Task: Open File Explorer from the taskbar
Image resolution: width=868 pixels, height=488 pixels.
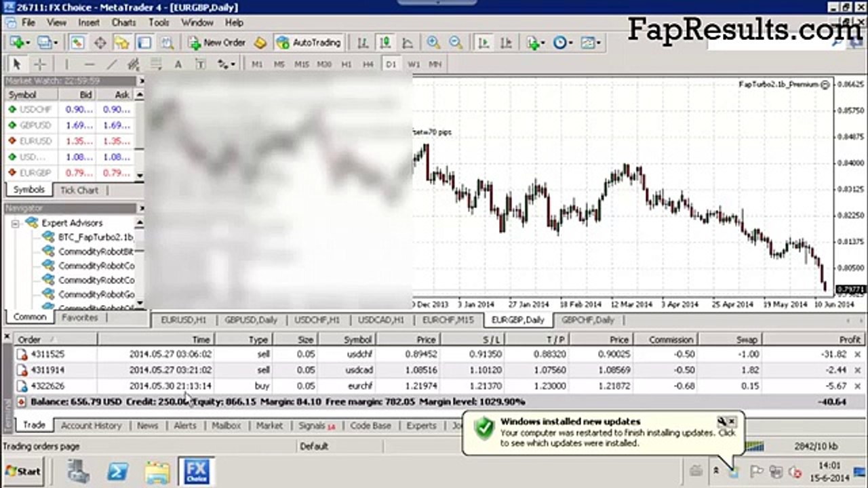Action: (x=157, y=472)
